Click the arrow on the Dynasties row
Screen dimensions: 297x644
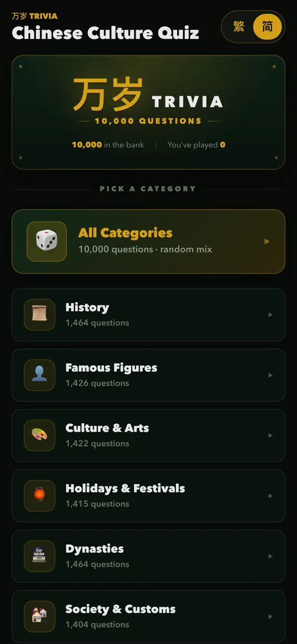point(270,556)
